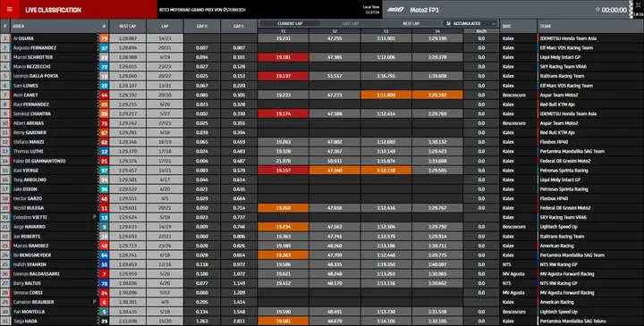644x326 pixels.
Task: Click the Boscoscuro bike cell in Albert Arenas' row
Action: click(513, 123)
